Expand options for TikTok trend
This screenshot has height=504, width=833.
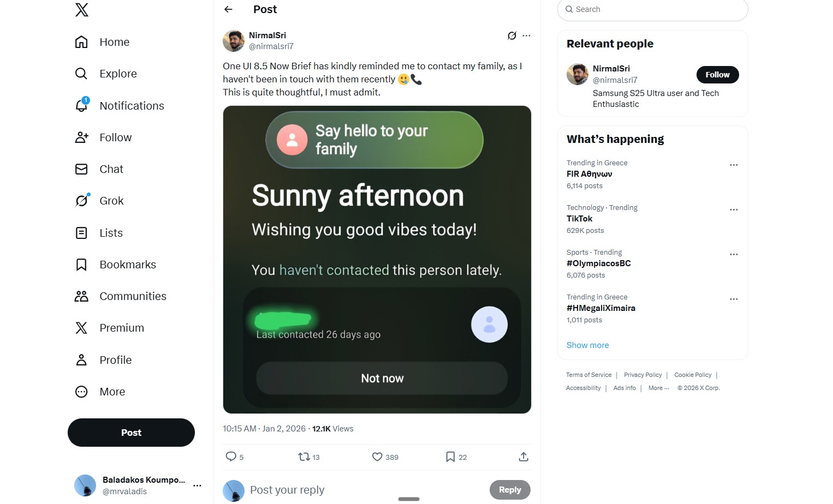[x=734, y=209]
